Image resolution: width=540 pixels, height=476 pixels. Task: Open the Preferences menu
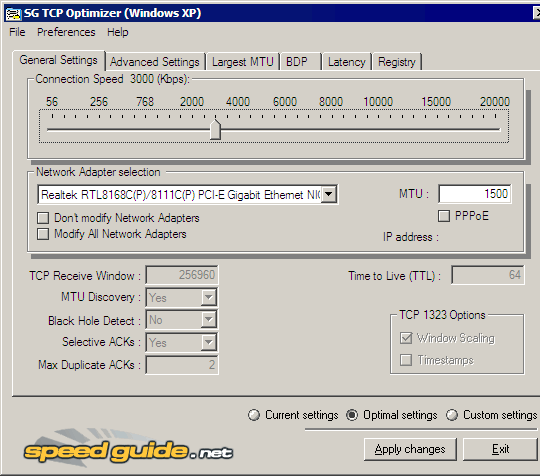click(x=66, y=32)
